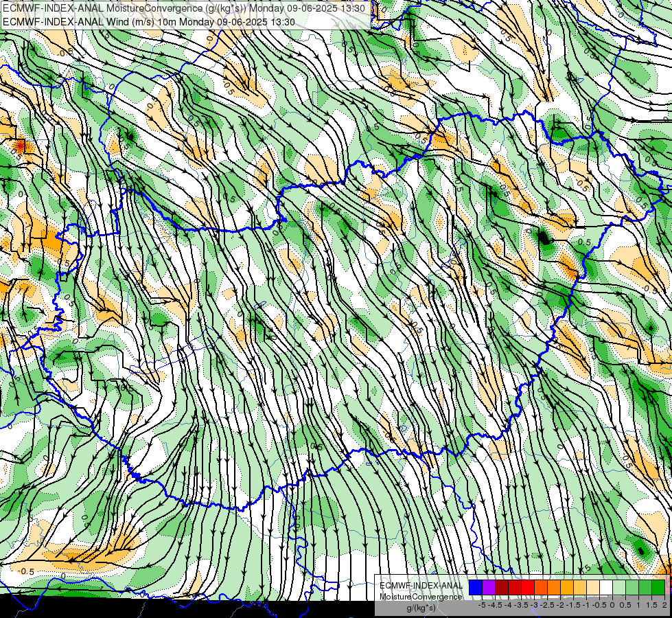
Task: Click the blue swatch in the legend
Action: click(476, 588)
